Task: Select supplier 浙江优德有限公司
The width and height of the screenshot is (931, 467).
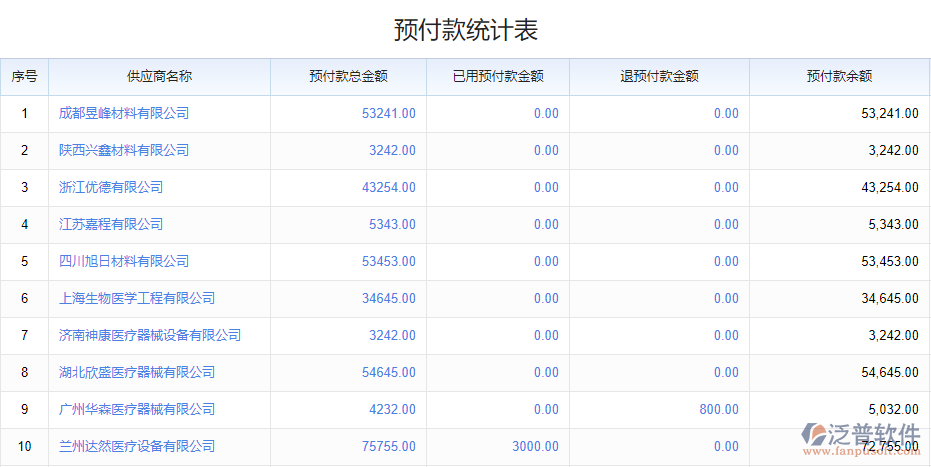Action: [111, 187]
